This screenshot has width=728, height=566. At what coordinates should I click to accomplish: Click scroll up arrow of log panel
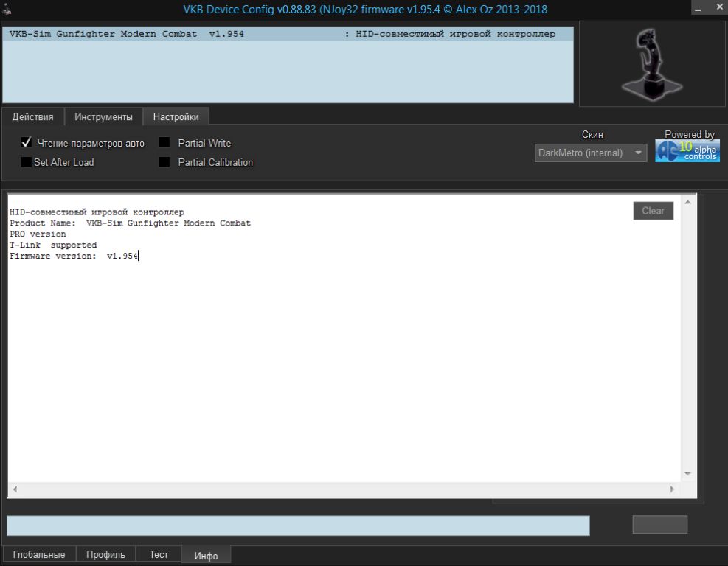pyautogui.click(x=688, y=202)
